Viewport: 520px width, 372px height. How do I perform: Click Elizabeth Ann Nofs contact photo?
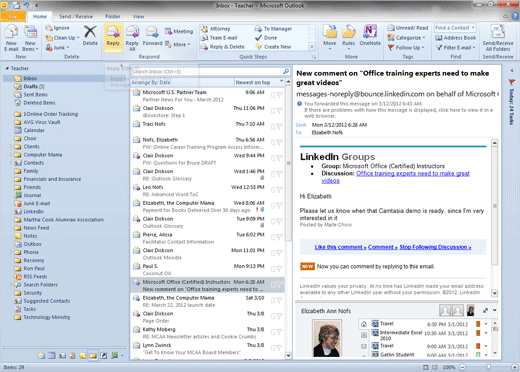pos(327,338)
